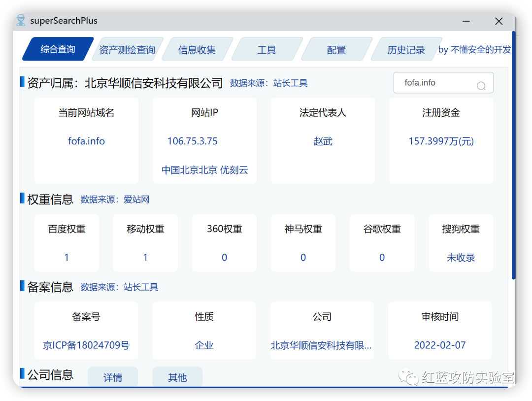532x401 pixels.
Task: Click the 权重信息 section heading
Action: pyautogui.click(x=50, y=200)
